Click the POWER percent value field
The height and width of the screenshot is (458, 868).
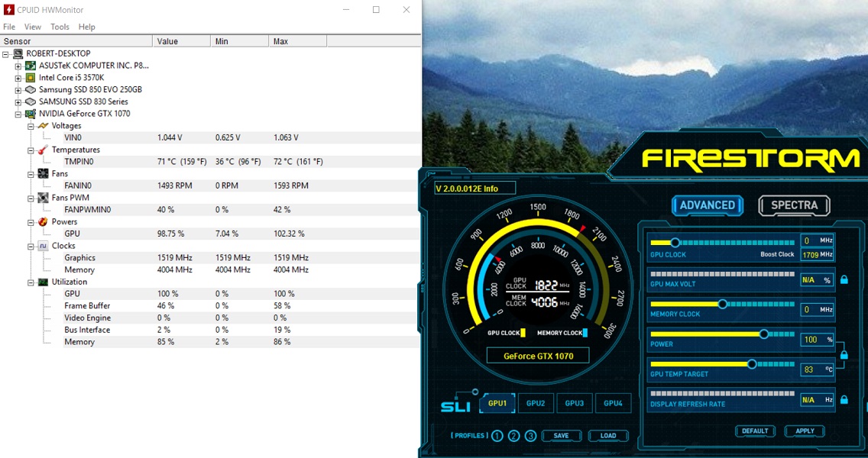pos(817,340)
